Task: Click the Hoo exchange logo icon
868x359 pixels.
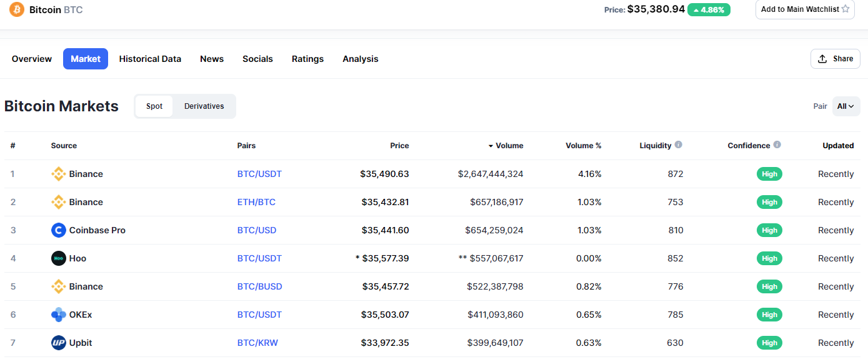Action: 59,258
